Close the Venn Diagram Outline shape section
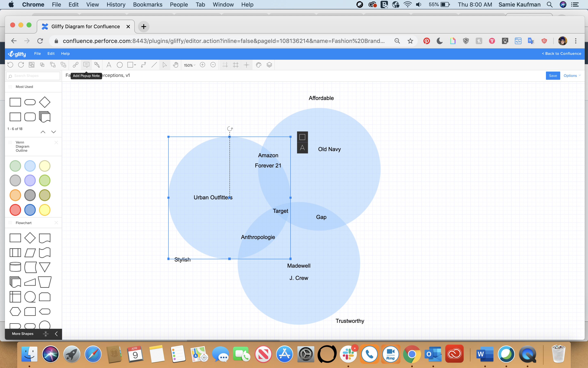588x368 pixels. click(x=56, y=142)
